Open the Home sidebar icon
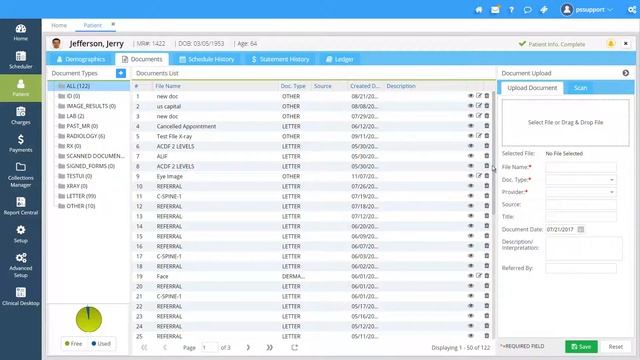The image size is (640, 360). [x=20, y=32]
